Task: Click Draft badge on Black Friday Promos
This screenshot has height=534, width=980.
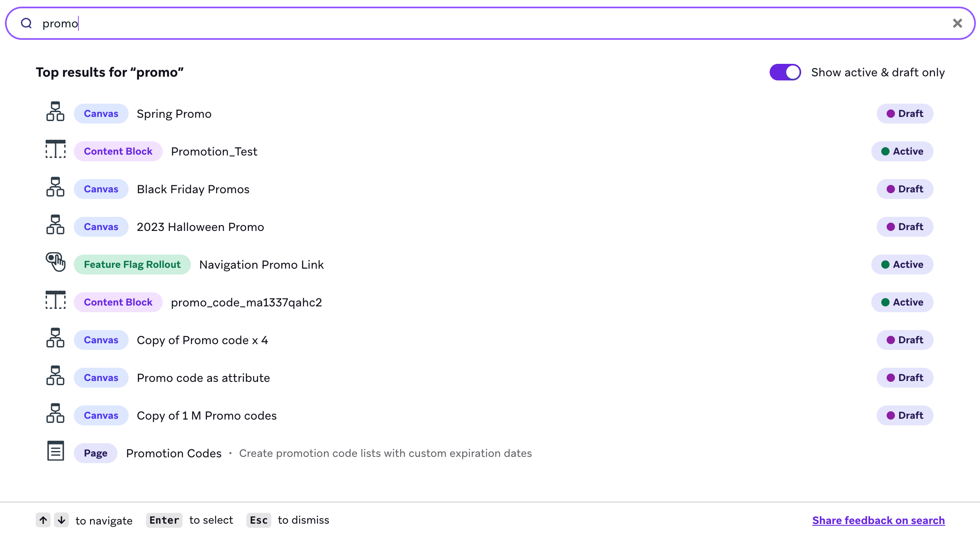Action: pos(905,189)
